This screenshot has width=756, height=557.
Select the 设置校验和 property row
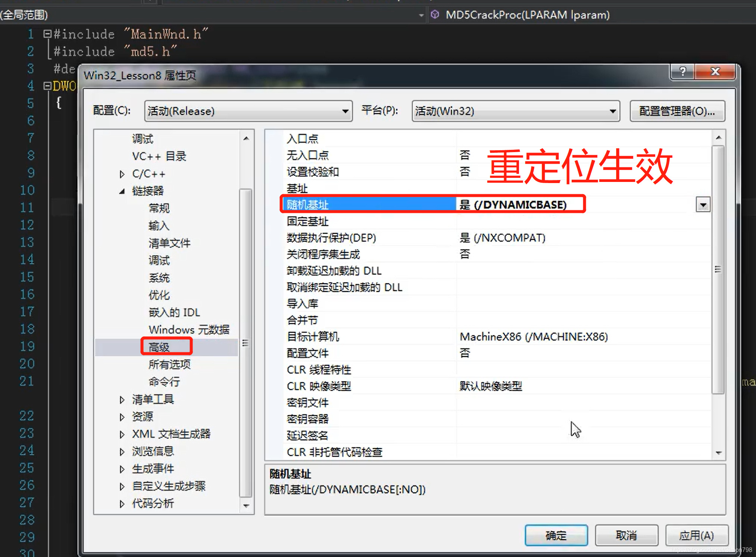pyautogui.click(x=497, y=172)
